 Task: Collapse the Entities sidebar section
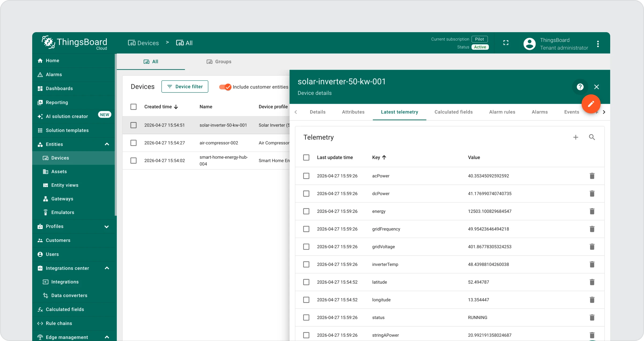click(107, 144)
